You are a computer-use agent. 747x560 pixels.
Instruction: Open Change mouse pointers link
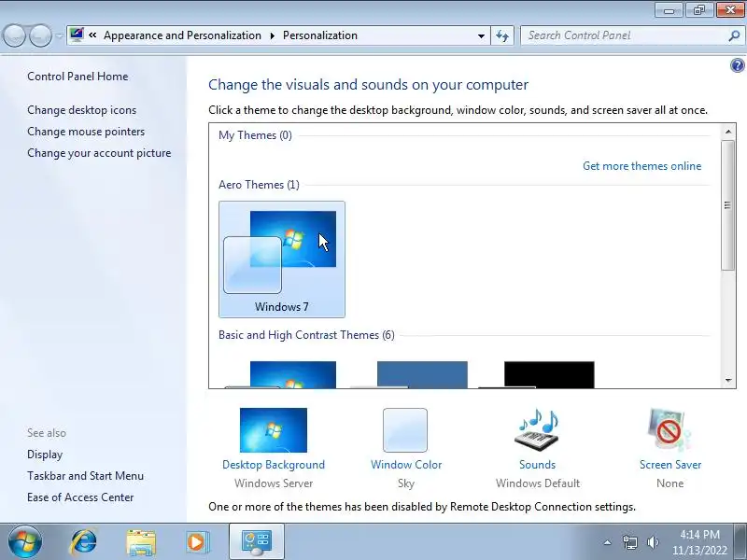[86, 132]
